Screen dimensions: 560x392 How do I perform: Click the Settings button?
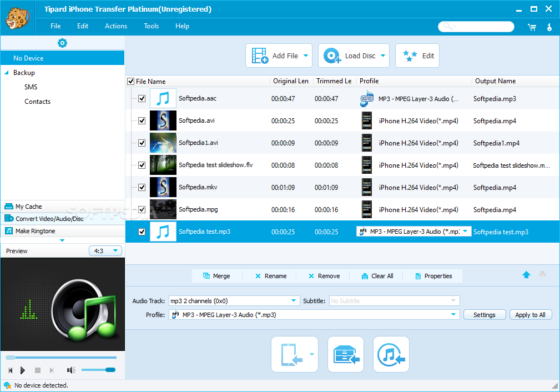click(485, 315)
